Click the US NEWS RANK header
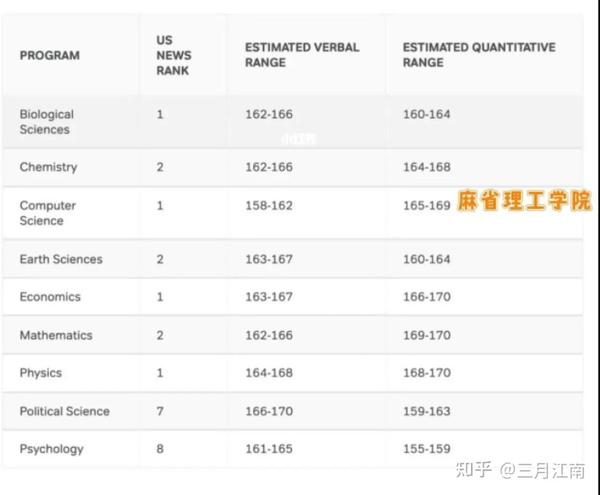Image resolution: width=600 pixels, height=495 pixels. [172, 55]
